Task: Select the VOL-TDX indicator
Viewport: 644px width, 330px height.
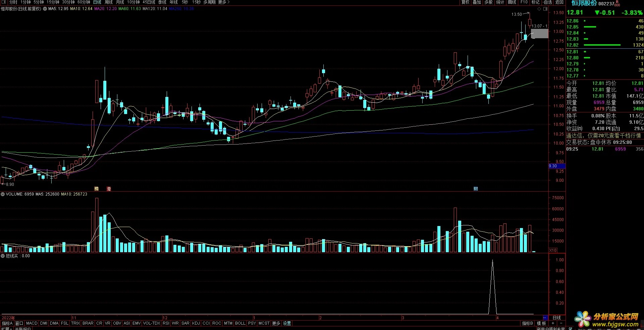Action: (152, 323)
